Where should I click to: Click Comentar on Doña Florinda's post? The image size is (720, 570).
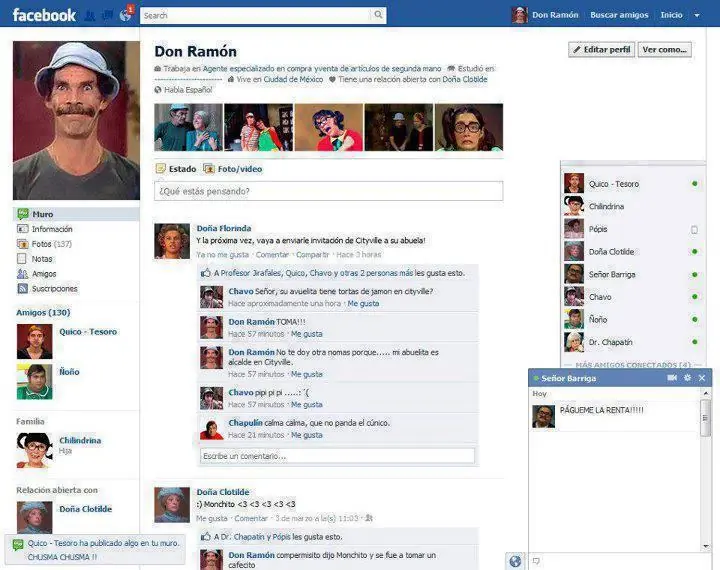point(272,254)
